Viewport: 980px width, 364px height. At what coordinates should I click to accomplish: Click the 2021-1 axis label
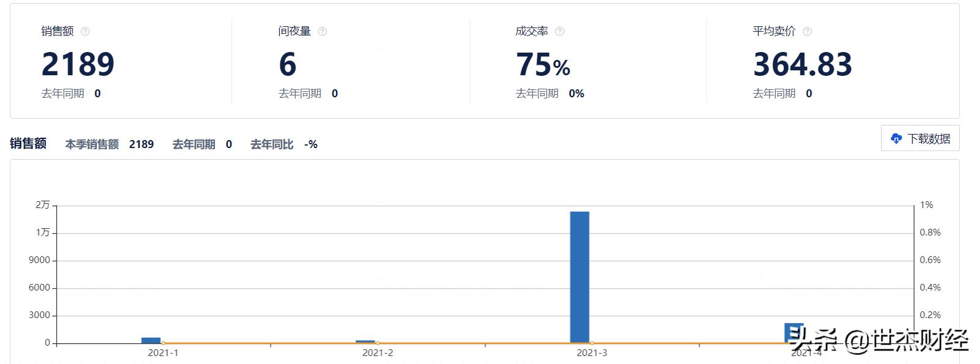(x=163, y=353)
